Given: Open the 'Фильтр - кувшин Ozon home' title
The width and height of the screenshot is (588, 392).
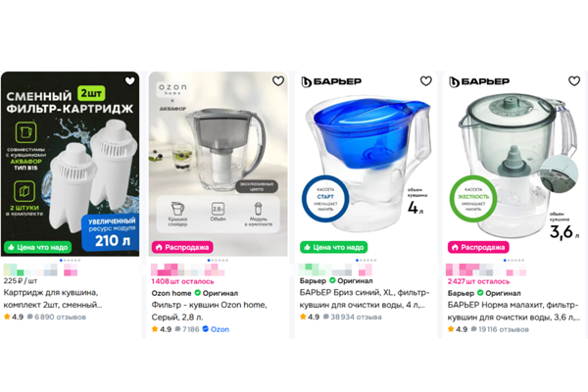Looking at the screenshot, I should coord(209,311).
